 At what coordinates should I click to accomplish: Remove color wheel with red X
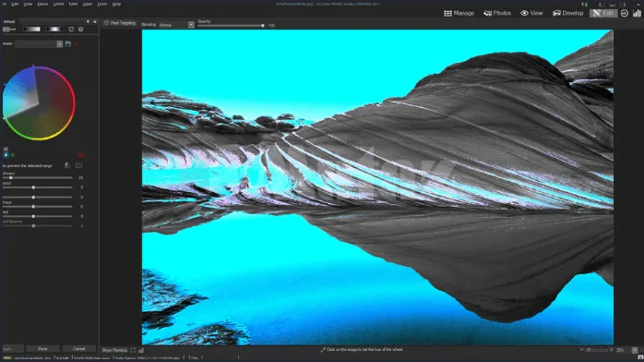coord(80,155)
